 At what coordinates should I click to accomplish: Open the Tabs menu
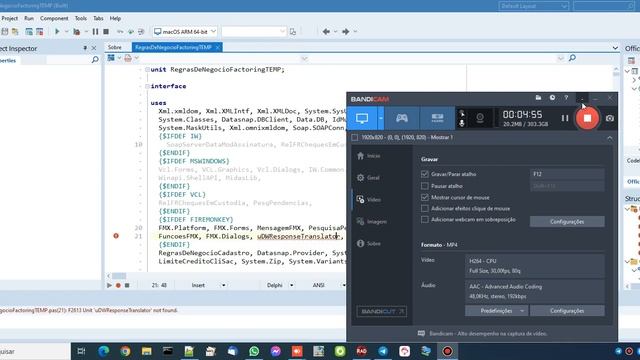point(98,18)
